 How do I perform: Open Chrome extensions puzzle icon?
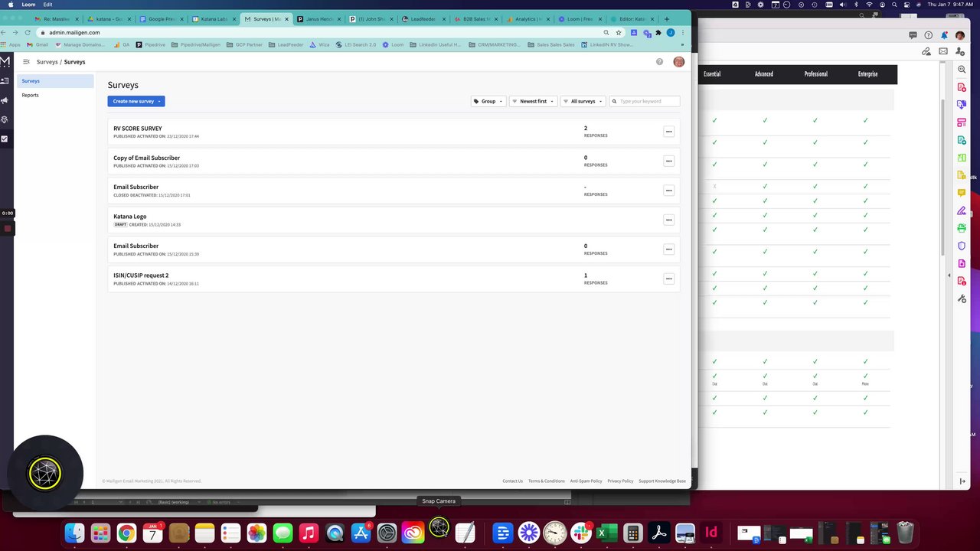pyautogui.click(x=658, y=33)
